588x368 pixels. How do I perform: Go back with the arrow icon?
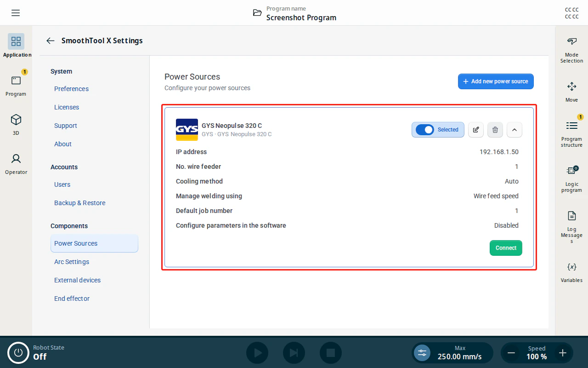click(51, 40)
